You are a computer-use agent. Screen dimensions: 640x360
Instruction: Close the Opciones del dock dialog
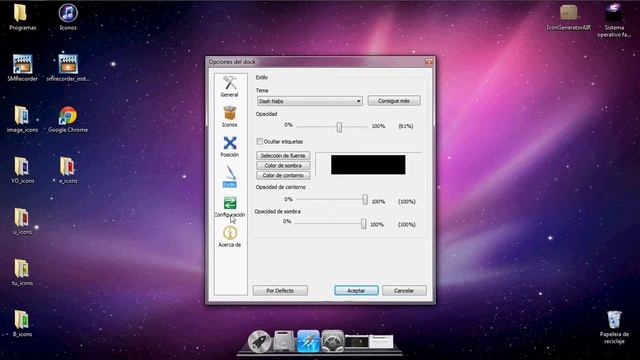[x=429, y=62]
